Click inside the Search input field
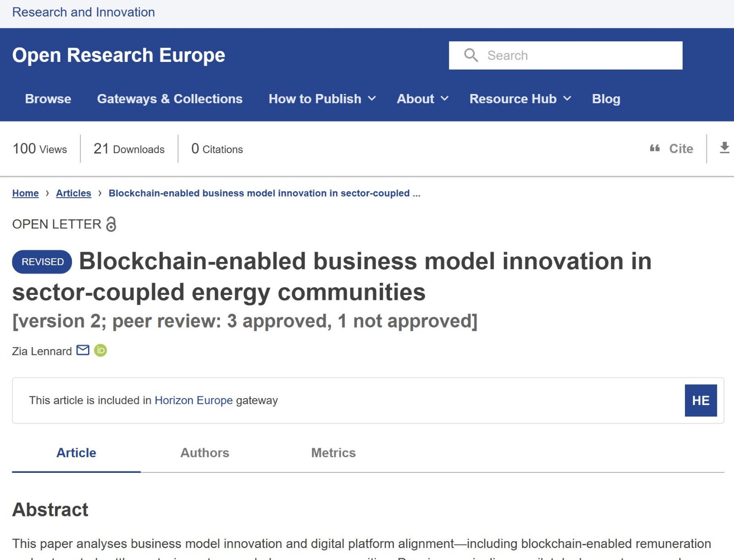 [x=564, y=55]
